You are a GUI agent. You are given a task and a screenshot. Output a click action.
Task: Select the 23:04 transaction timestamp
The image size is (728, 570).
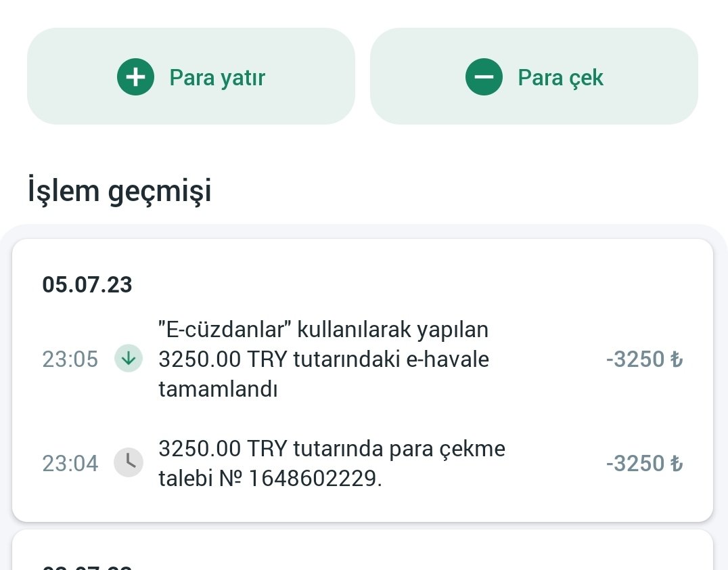click(x=70, y=463)
